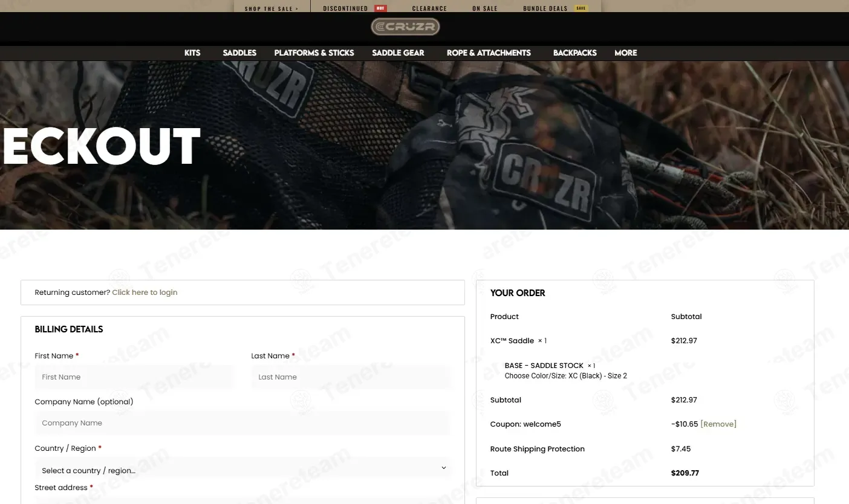View Bundle Deals
849x504 pixels.
(545, 8)
